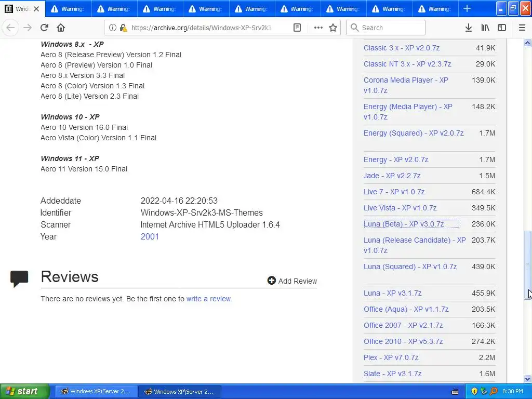The width and height of the screenshot is (532, 399).
Task: Download Classic NT 3.x - XP v2.3.7z
Action: pyautogui.click(x=407, y=64)
